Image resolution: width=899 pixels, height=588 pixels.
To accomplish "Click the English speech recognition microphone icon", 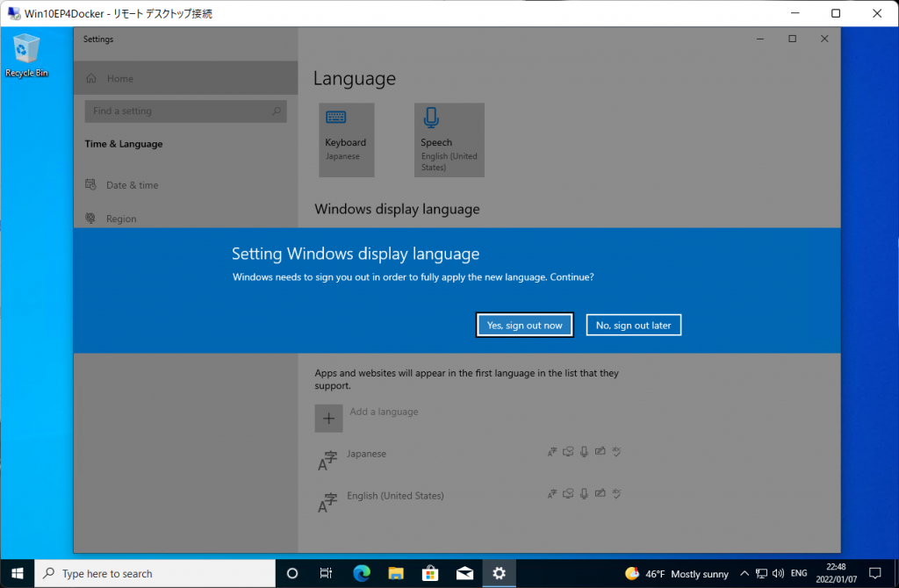I will click(x=584, y=493).
